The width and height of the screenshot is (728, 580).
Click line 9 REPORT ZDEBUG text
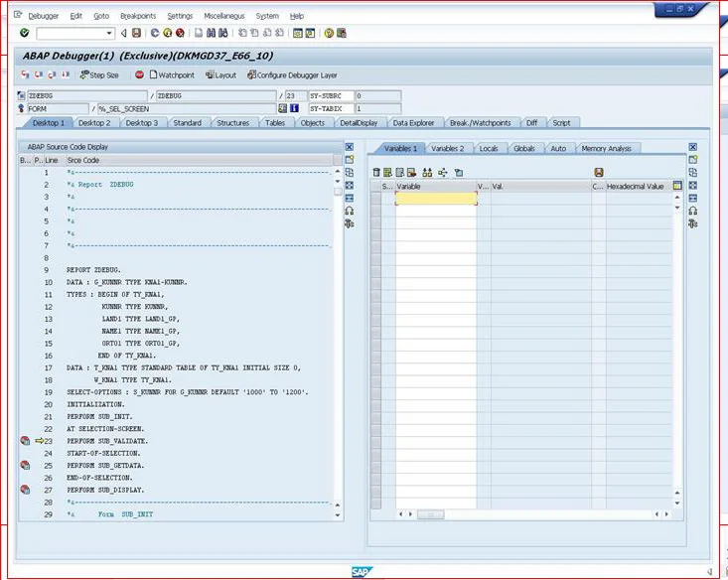[x=93, y=270]
